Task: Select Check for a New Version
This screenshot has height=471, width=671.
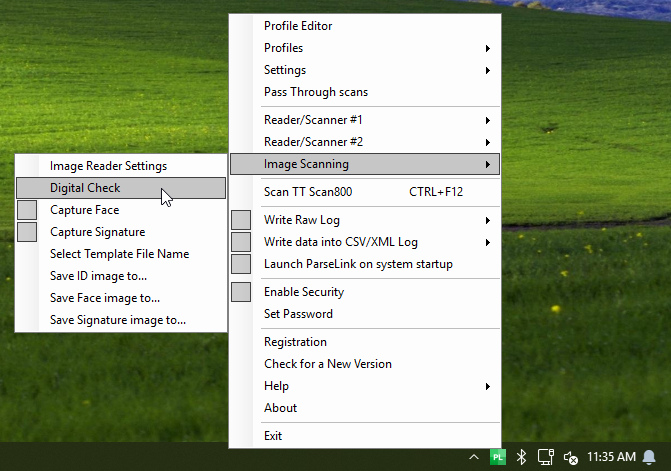Action: pyautogui.click(x=365, y=364)
